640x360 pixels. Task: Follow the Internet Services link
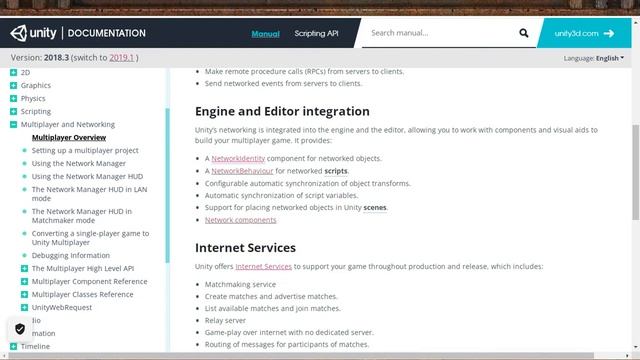(263, 267)
